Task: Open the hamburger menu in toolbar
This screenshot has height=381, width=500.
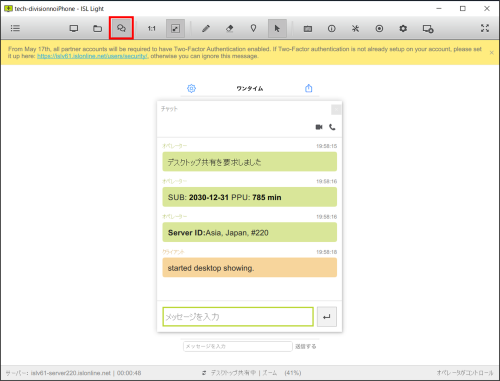Action: (x=15, y=28)
